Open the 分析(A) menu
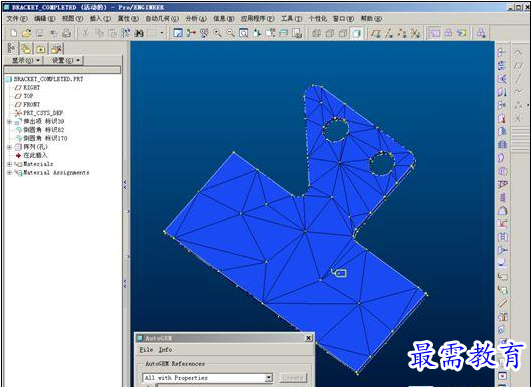This screenshot has width=532, height=387. point(196,19)
